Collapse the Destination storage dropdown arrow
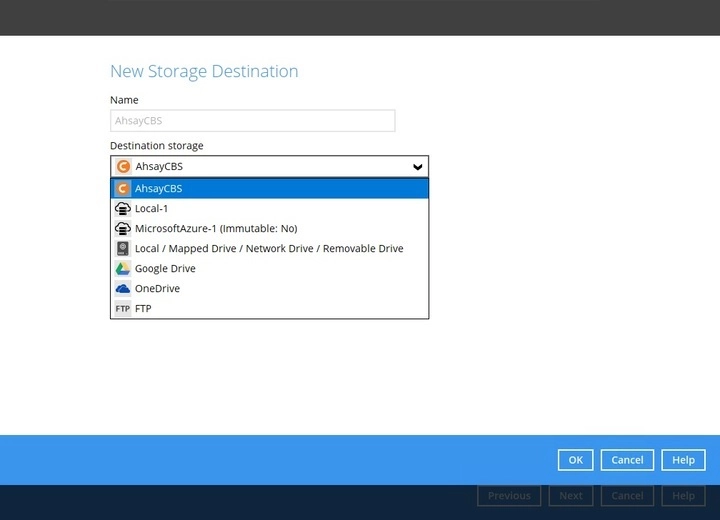Image resolution: width=720 pixels, height=520 pixels. click(417, 167)
